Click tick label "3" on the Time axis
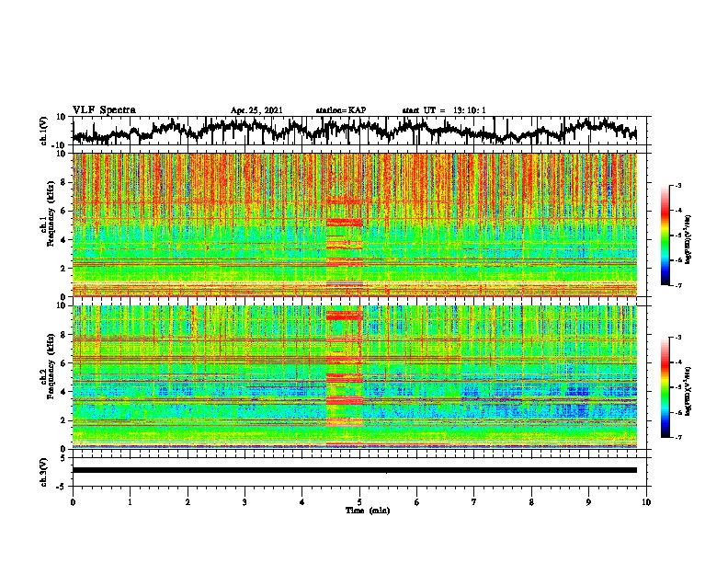Screen dimensions: 728x563 click(x=245, y=502)
